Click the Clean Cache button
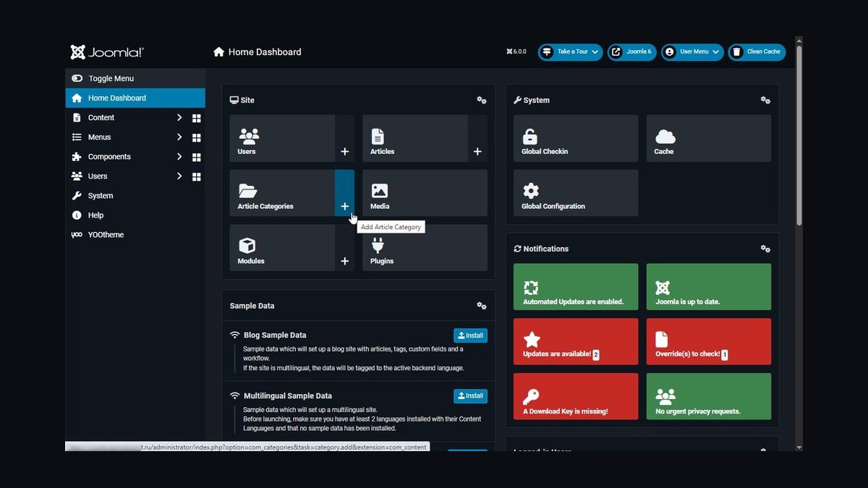This screenshot has width=868, height=488. pyautogui.click(x=757, y=52)
